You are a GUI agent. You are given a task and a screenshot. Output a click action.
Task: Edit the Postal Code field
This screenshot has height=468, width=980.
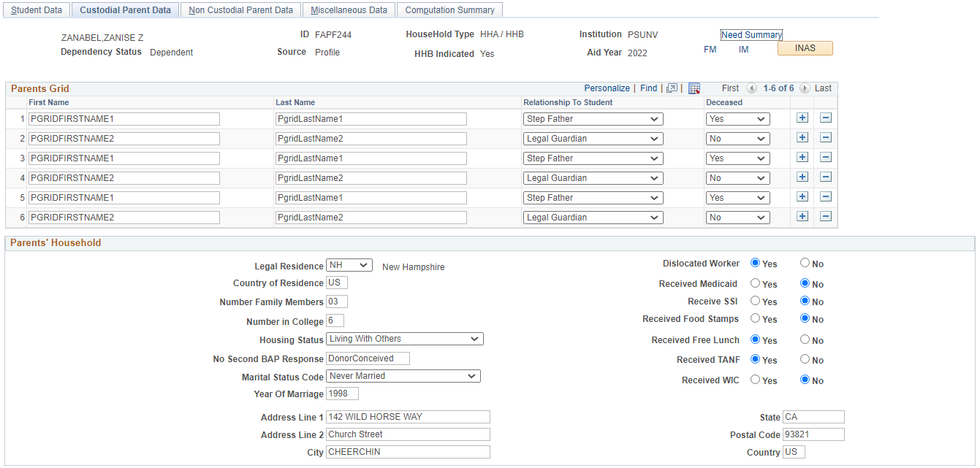pos(813,434)
